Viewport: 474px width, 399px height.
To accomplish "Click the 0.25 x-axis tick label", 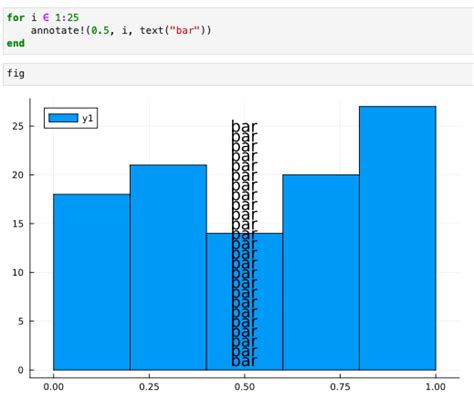I will point(149,387).
